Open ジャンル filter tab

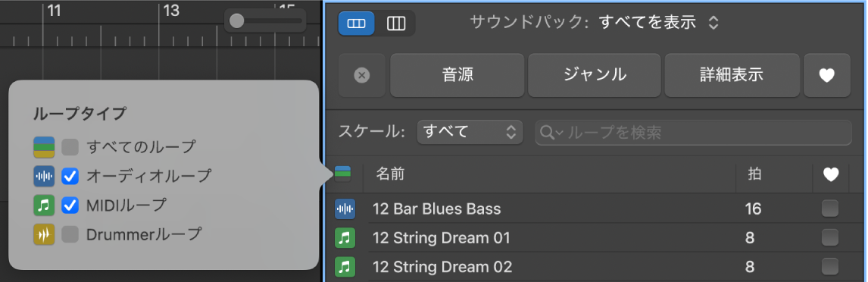coord(595,75)
